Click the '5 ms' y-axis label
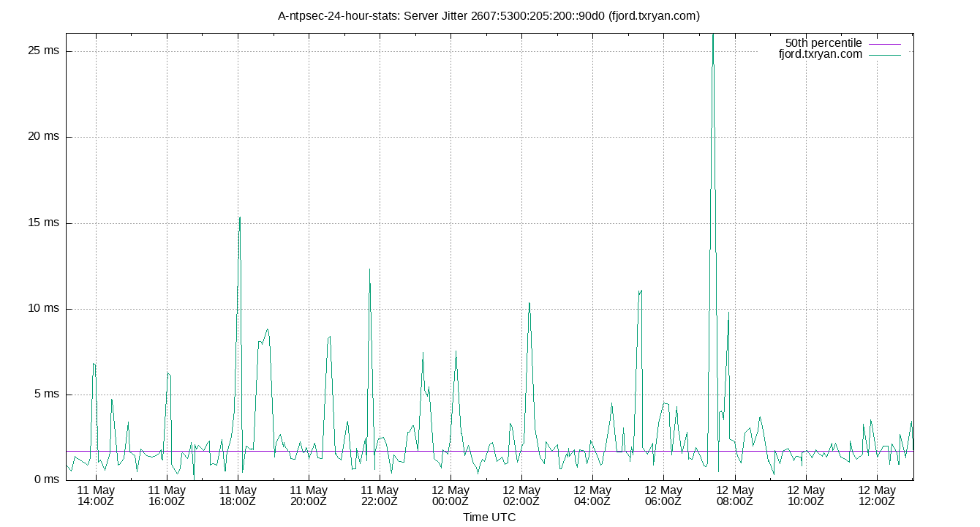980x527 pixels. [48, 395]
